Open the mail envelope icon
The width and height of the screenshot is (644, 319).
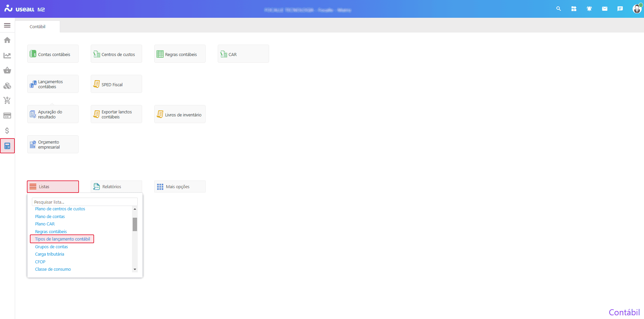pyautogui.click(x=605, y=9)
